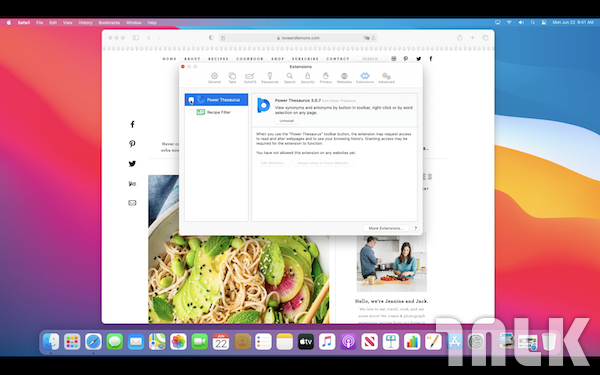Open the AutoFill preferences tab
600x375 pixels.
click(250, 78)
